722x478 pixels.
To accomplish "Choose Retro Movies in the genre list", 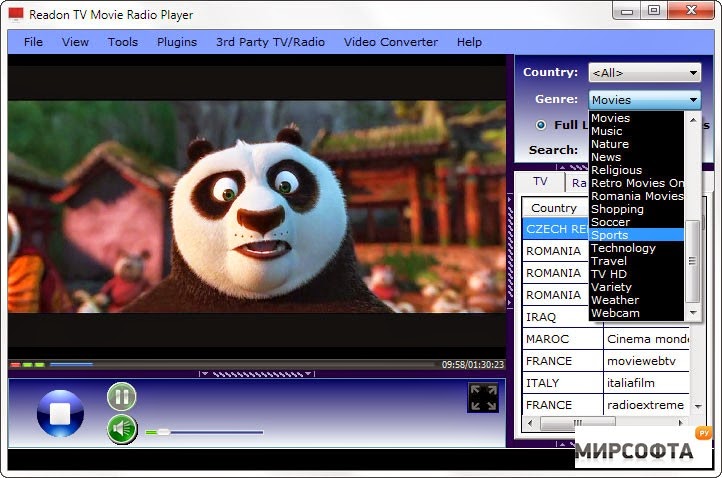I will point(636,183).
